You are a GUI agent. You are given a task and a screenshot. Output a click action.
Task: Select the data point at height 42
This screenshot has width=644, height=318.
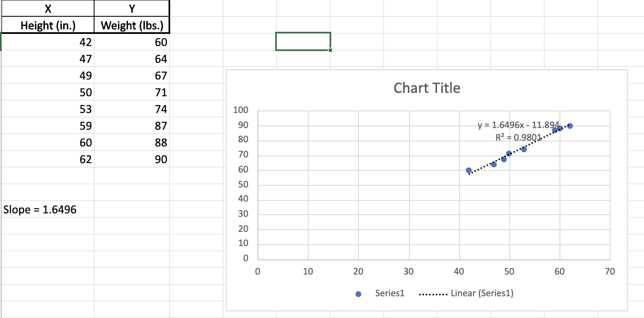[x=469, y=170]
